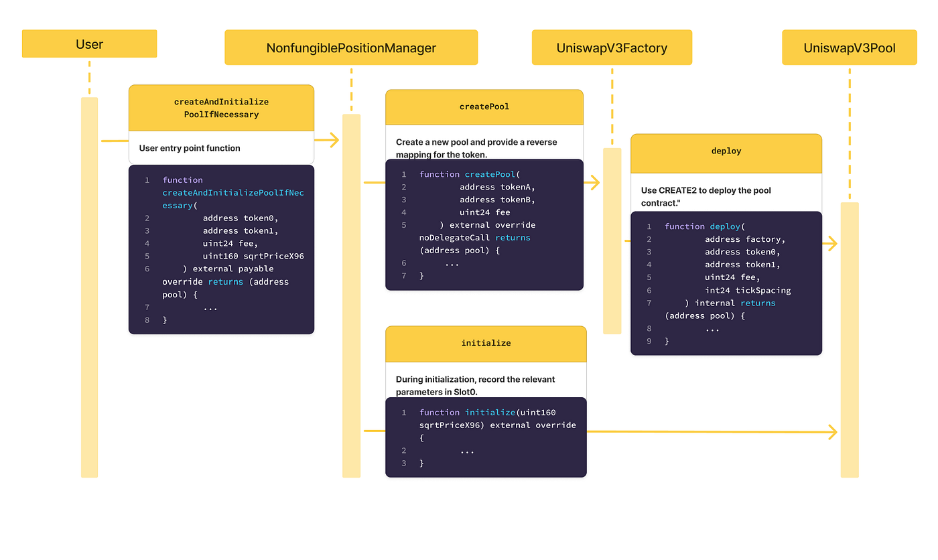Select "uint24 fee," in createAndInitializePoolIfNecessary code
The height and width of the screenshot is (560, 938).
click(x=230, y=244)
